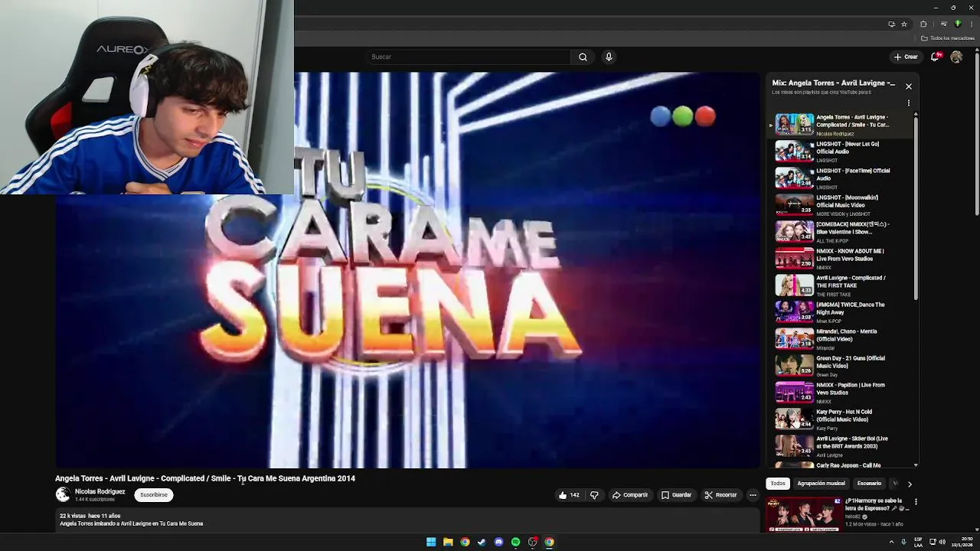Viewport: 980px width, 551px height.
Task: Open the volume icon in system tray
Action: pyautogui.click(x=942, y=542)
